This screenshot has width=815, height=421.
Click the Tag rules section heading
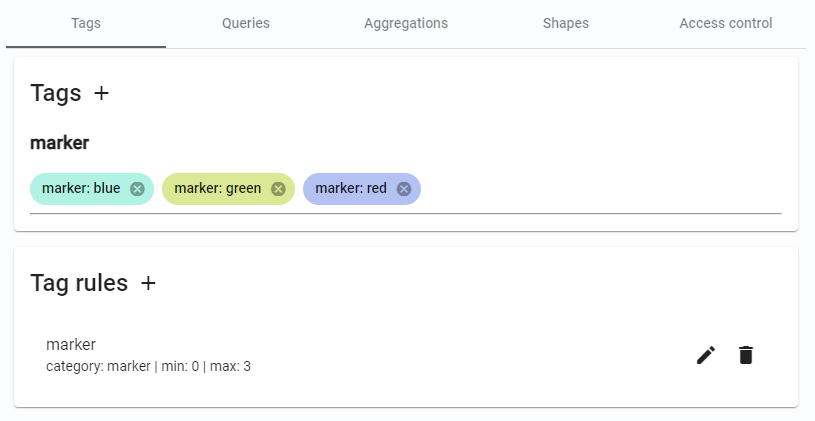(79, 283)
